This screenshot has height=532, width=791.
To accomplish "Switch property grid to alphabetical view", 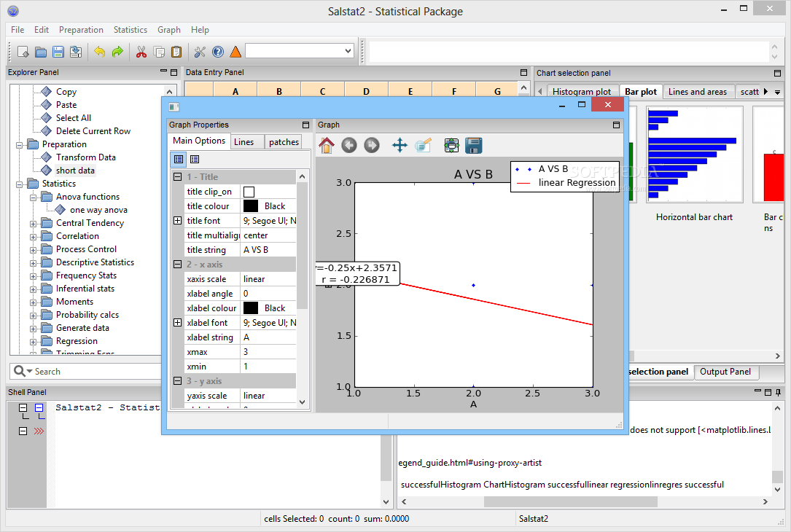I will point(195,160).
